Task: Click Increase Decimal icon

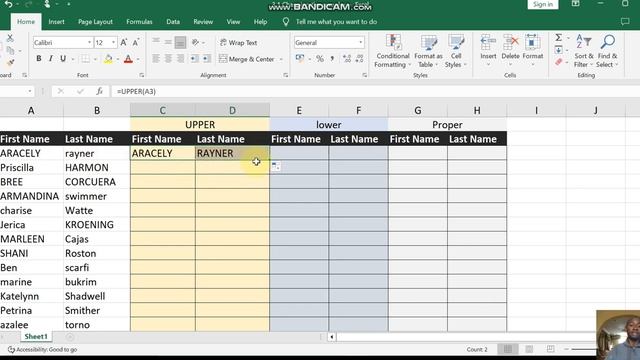Action: pos(347,59)
